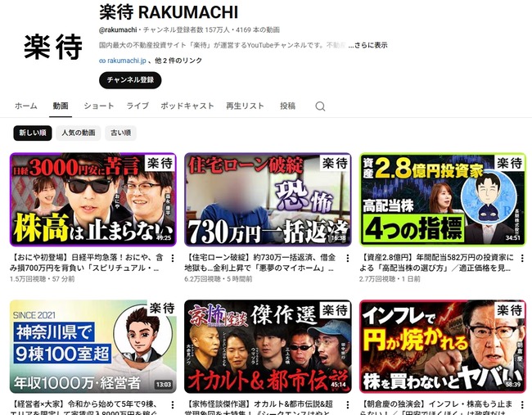Screen dimensions: 532x415
Task: Switch to the 再生リスト tab
Action: [x=245, y=106]
